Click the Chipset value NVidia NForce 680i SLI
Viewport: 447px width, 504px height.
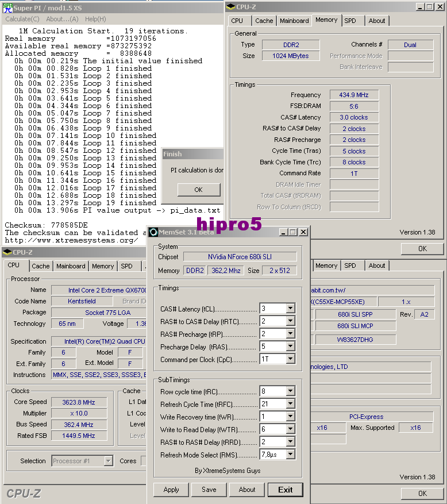click(x=240, y=257)
